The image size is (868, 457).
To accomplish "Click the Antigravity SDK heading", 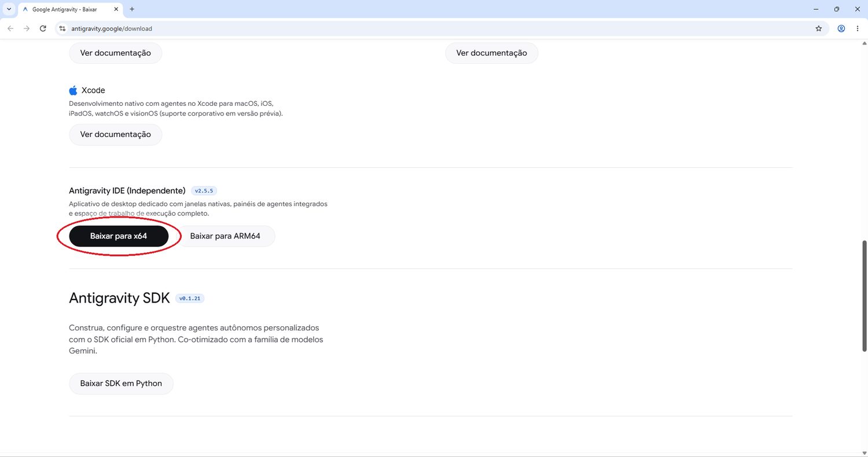I will (119, 298).
